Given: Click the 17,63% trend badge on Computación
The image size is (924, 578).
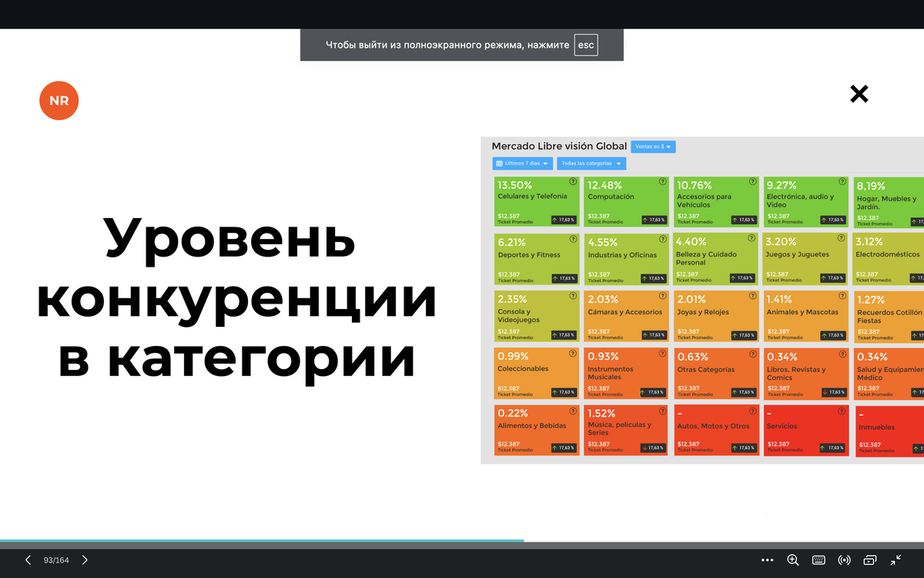Looking at the screenshot, I should 653,220.
